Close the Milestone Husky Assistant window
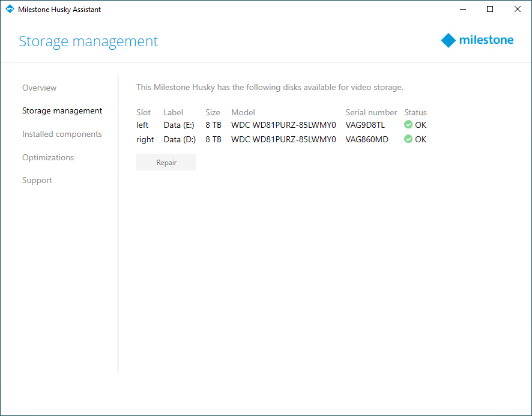The height and width of the screenshot is (416, 532). tap(518, 9)
